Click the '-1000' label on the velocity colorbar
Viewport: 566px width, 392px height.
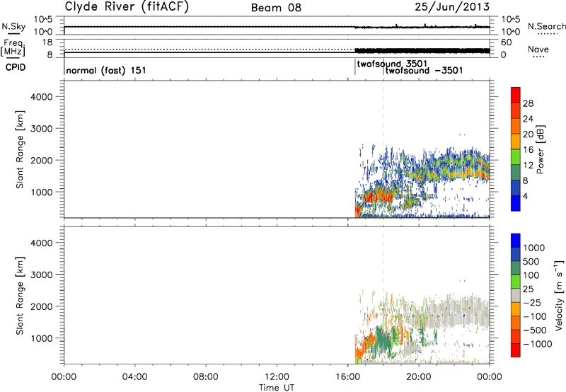tap(537, 344)
